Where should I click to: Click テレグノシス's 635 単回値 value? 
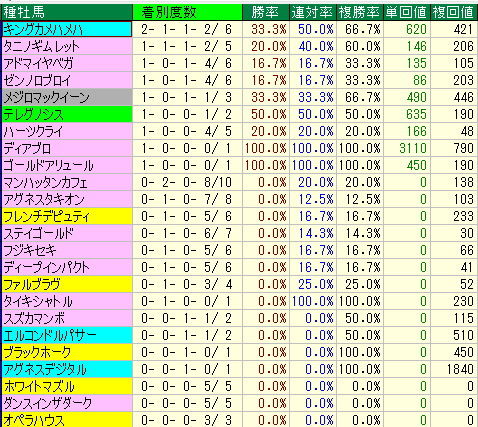pyautogui.click(x=416, y=114)
